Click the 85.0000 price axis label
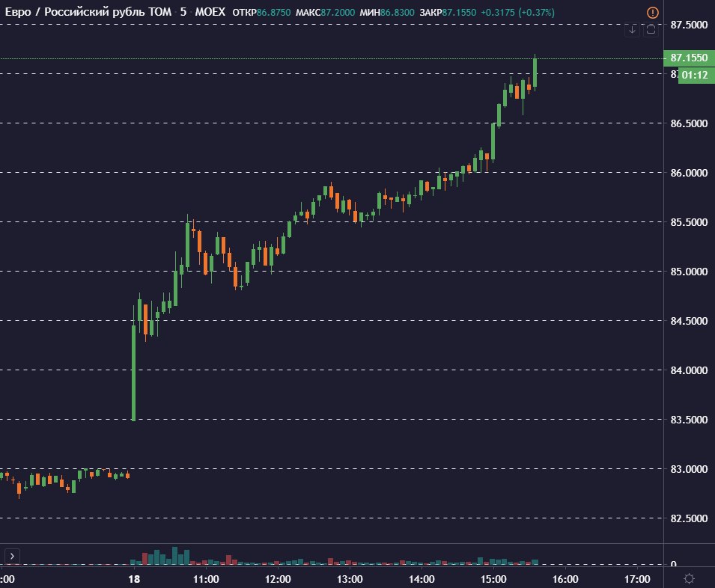 689,272
